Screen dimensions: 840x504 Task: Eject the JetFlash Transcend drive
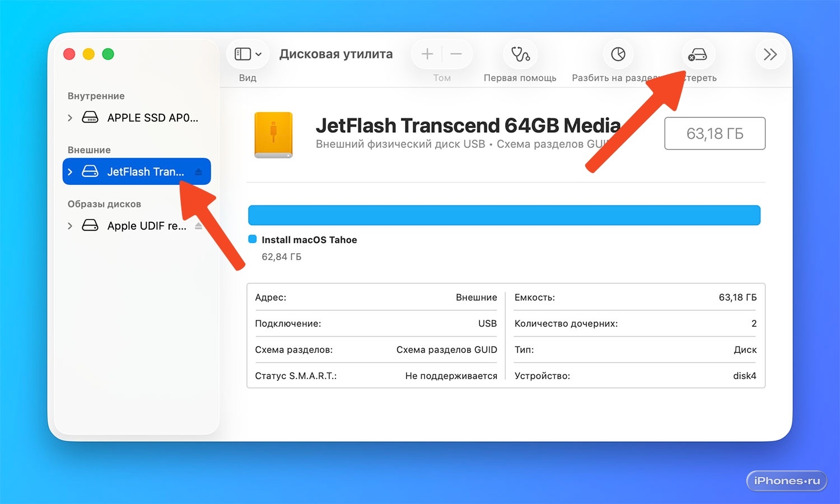coord(198,172)
